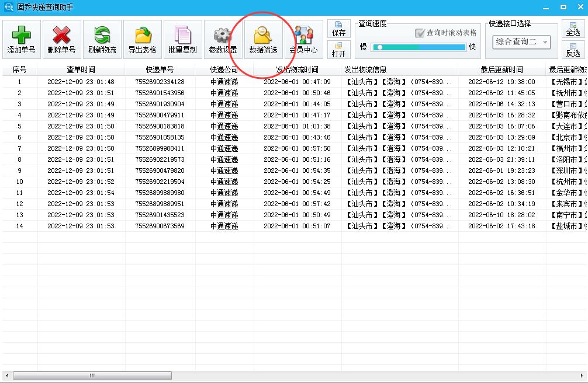Click the 快递公司 column header
The height and width of the screenshot is (383, 588).
pos(225,69)
